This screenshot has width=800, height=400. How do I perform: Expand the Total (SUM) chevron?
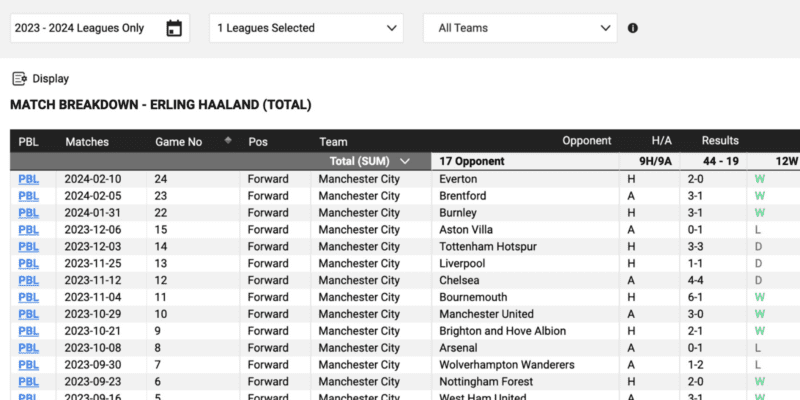(x=405, y=161)
